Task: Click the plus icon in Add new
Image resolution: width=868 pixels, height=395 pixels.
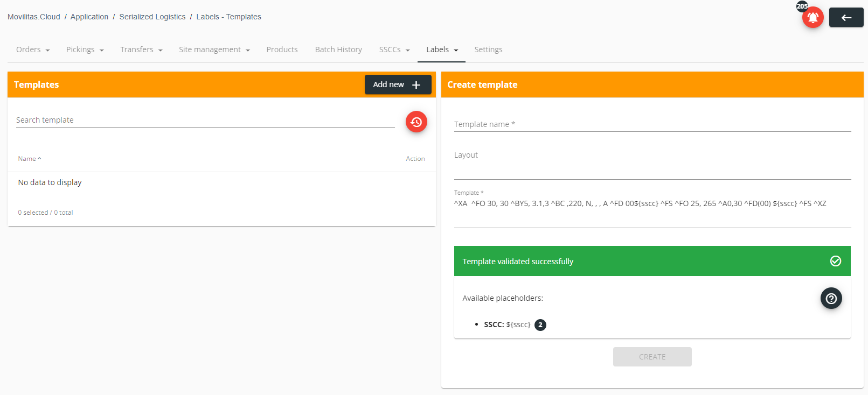Action: 416,84
